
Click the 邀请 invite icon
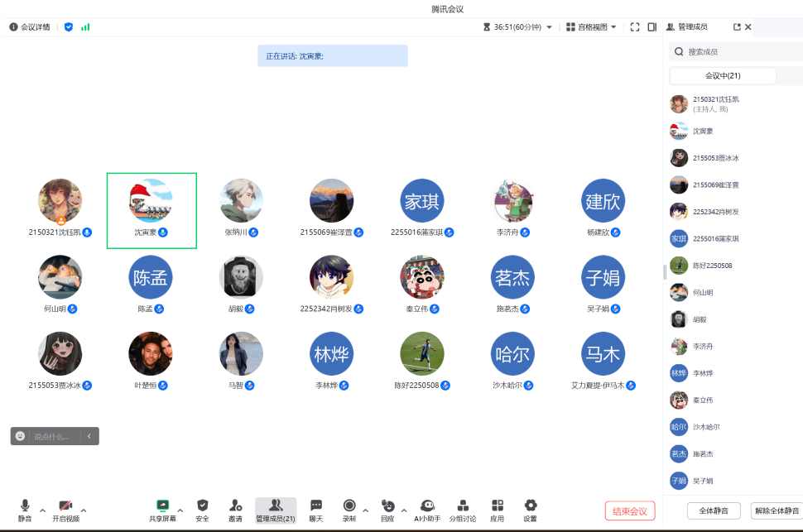coord(236,506)
